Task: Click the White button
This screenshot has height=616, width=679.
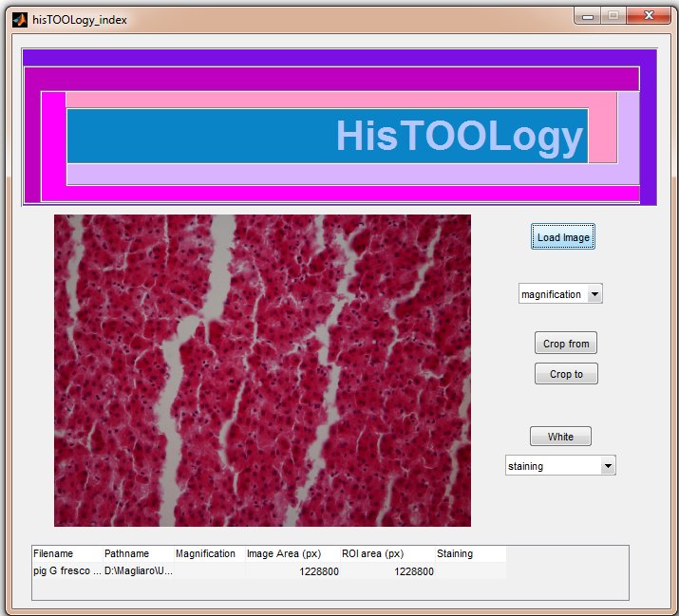Action: 560,436
